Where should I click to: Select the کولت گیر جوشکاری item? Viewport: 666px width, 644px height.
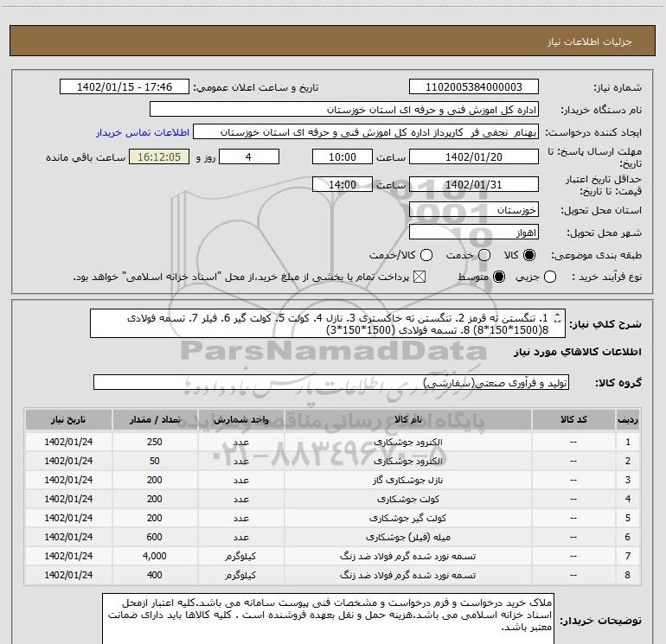pyautogui.click(x=407, y=518)
